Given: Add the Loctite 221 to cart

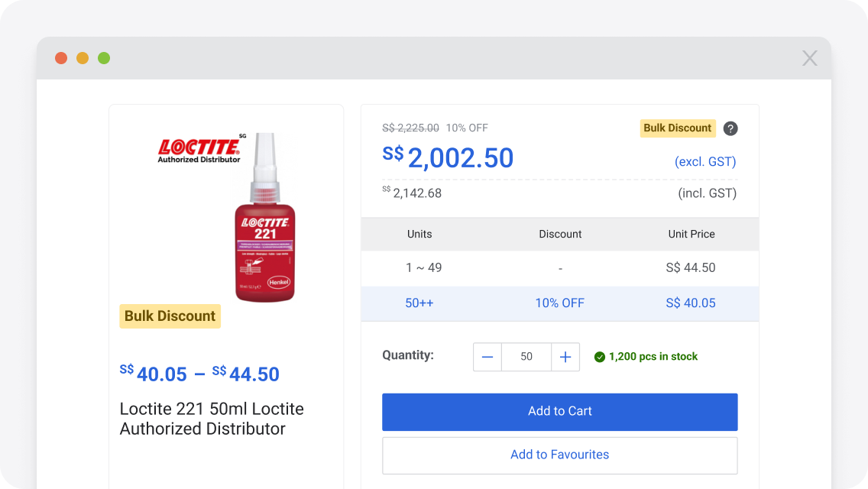Looking at the screenshot, I should click(x=559, y=412).
